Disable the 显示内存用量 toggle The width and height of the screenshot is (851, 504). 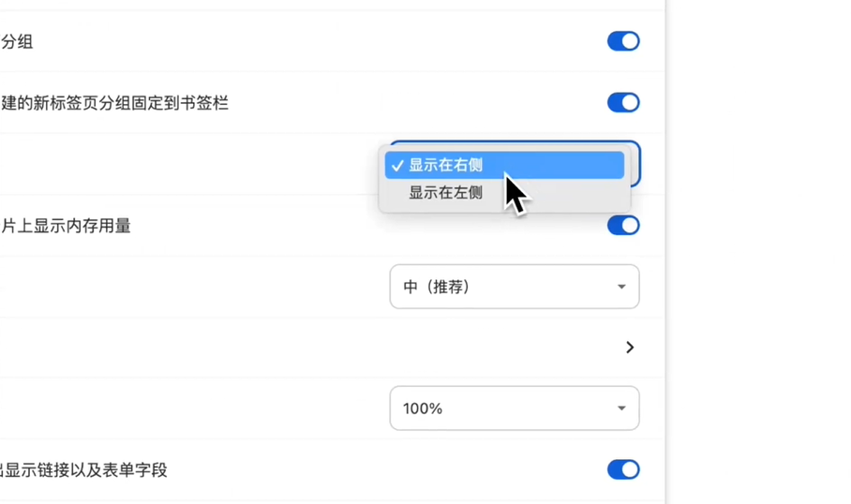pyautogui.click(x=623, y=225)
